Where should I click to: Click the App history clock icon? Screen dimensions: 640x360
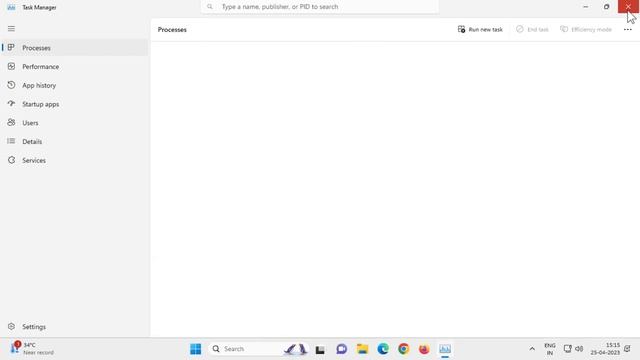11,85
